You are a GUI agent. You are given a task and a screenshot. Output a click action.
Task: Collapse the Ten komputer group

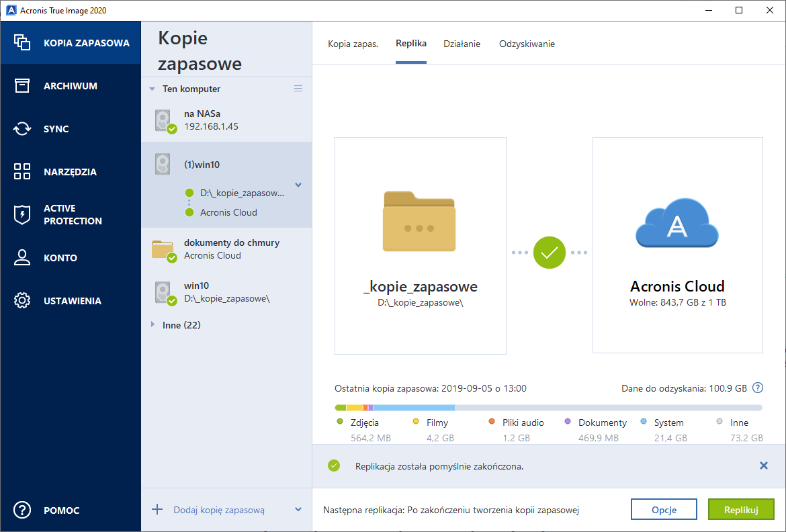pyautogui.click(x=153, y=89)
